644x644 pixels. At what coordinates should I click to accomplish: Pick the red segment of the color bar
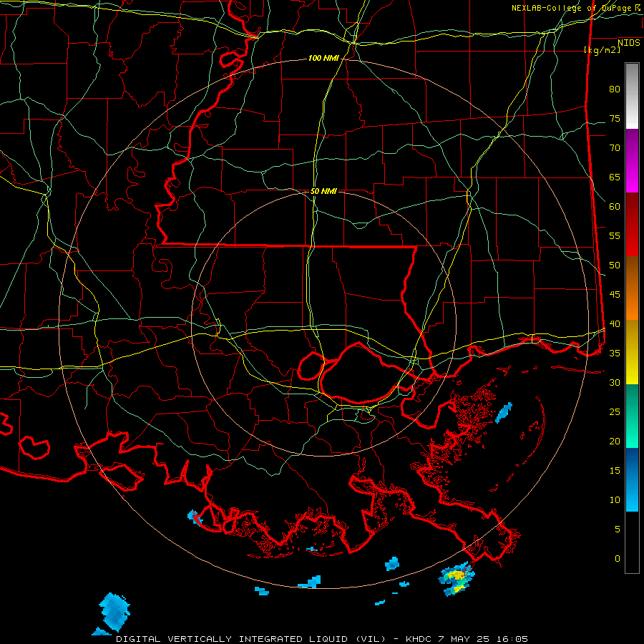click(x=632, y=225)
